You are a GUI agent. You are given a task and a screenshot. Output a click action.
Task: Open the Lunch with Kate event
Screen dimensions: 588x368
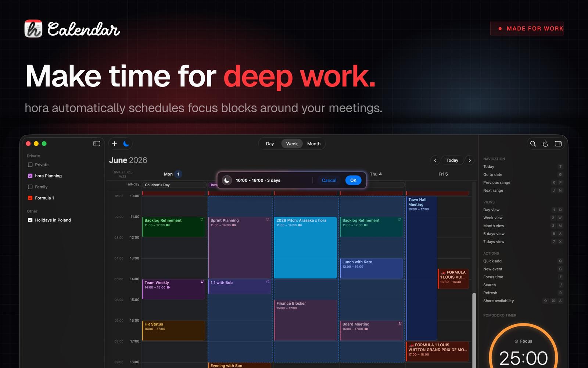(x=372, y=269)
